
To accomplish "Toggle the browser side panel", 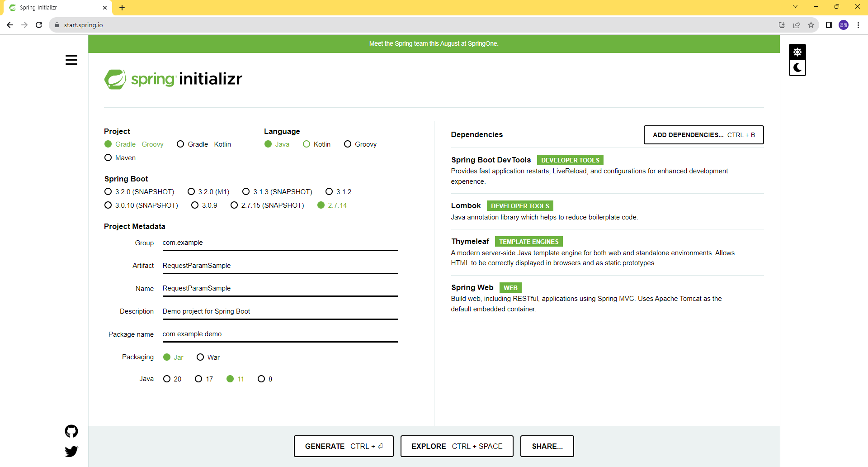I will pos(829,25).
